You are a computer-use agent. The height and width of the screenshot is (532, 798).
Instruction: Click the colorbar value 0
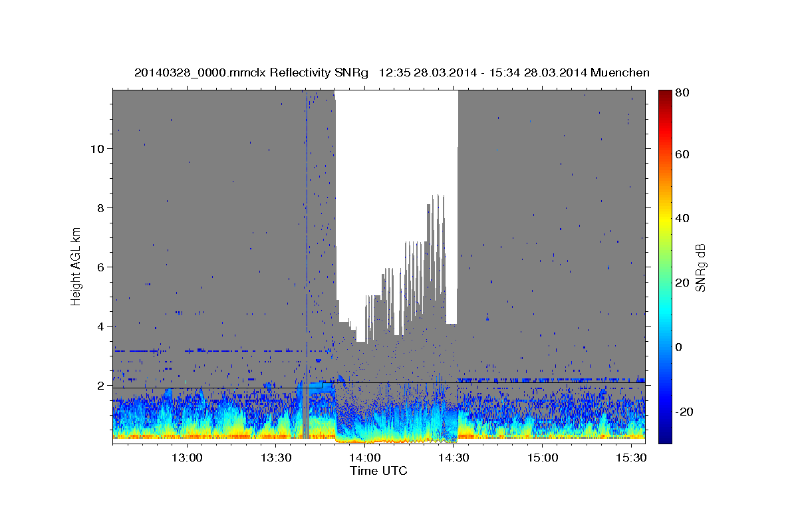click(x=680, y=346)
